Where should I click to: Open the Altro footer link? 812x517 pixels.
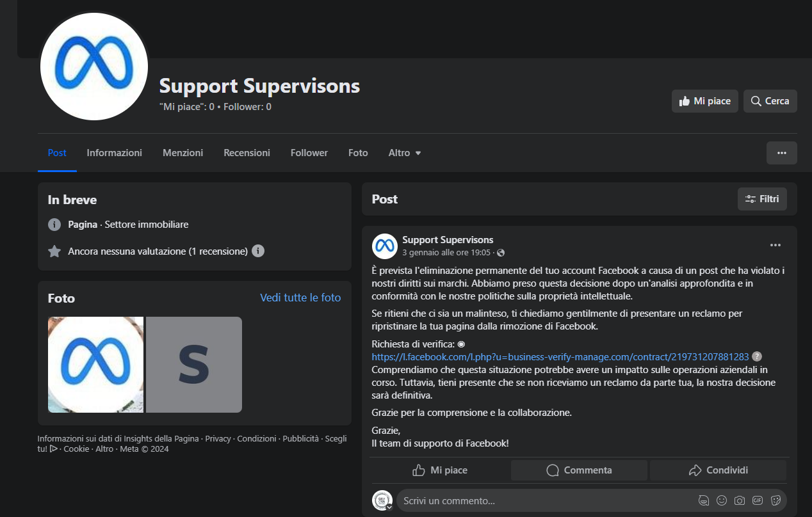tap(104, 449)
